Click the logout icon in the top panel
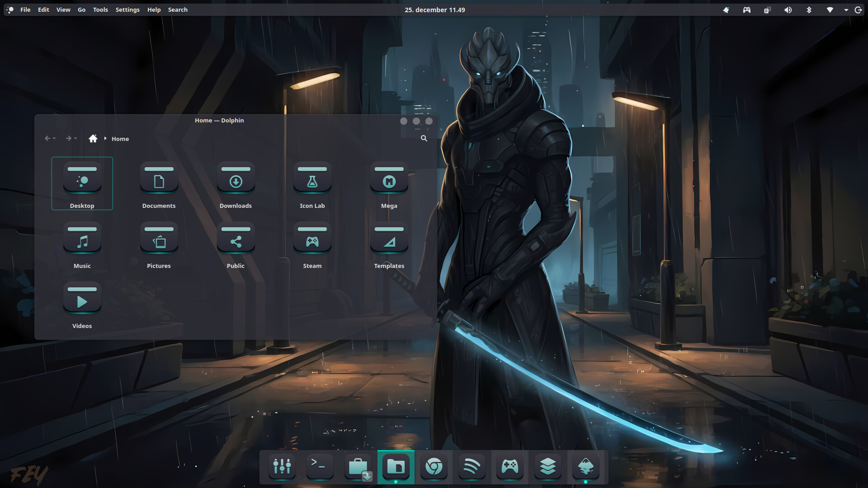 858,10
